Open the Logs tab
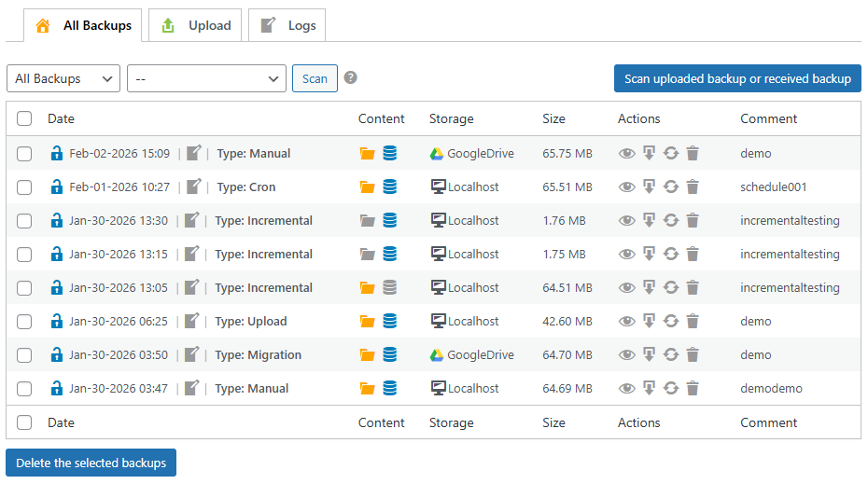Viewport: 868px width, 484px height. point(287,25)
